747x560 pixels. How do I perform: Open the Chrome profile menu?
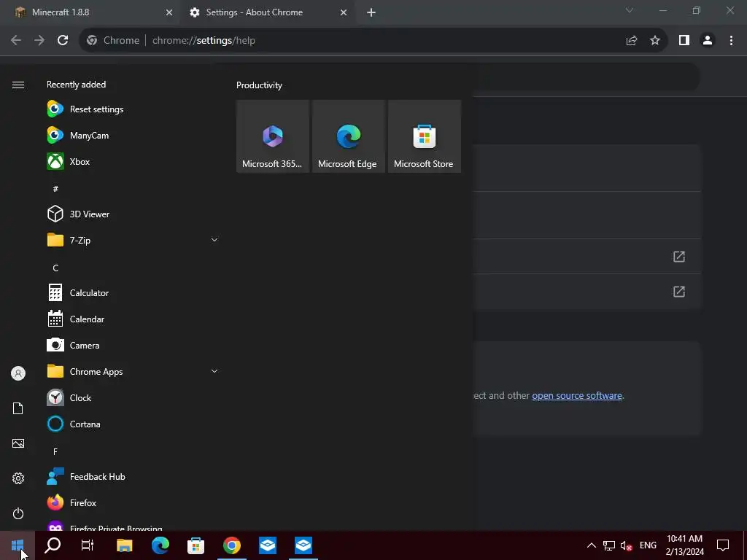coord(708,41)
